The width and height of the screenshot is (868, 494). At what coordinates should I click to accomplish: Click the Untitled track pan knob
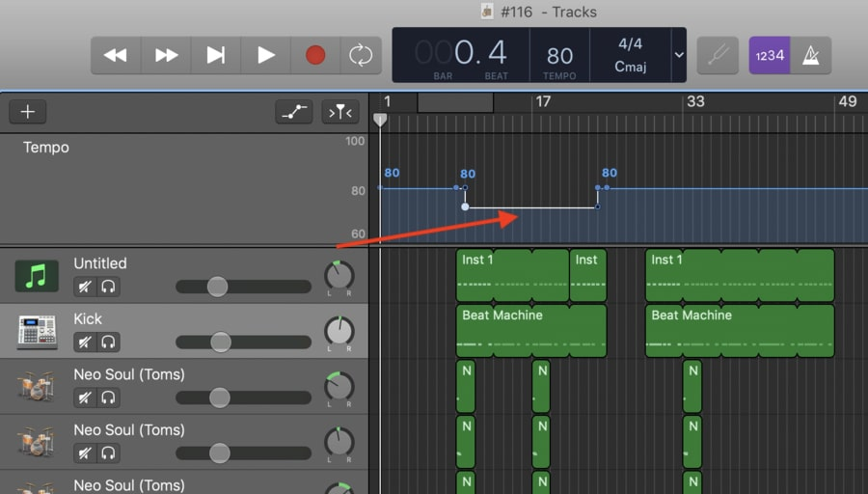tap(339, 275)
